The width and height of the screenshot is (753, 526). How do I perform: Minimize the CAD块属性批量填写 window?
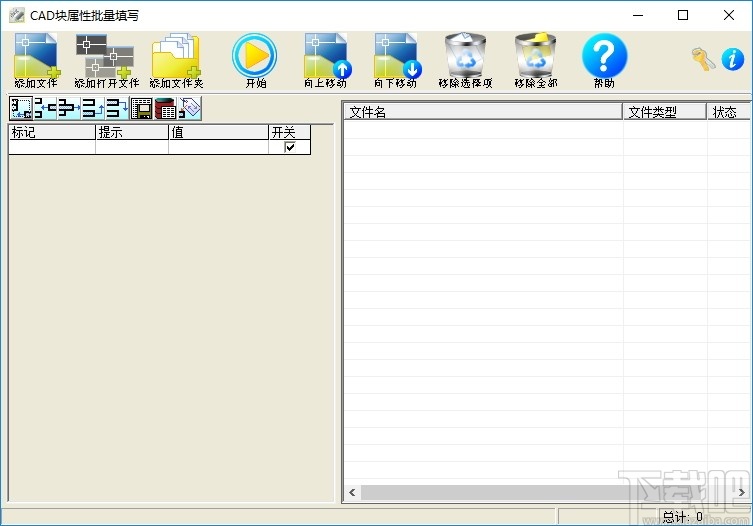coord(638,15)
